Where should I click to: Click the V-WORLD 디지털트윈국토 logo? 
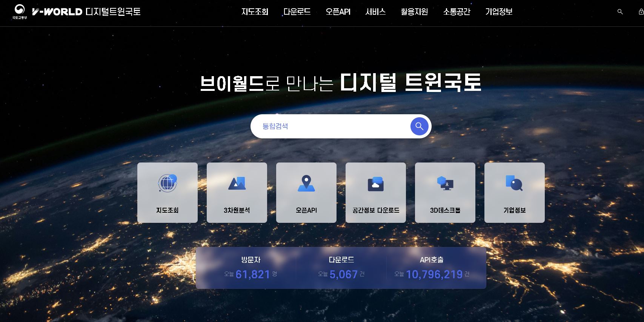point(86,12)
